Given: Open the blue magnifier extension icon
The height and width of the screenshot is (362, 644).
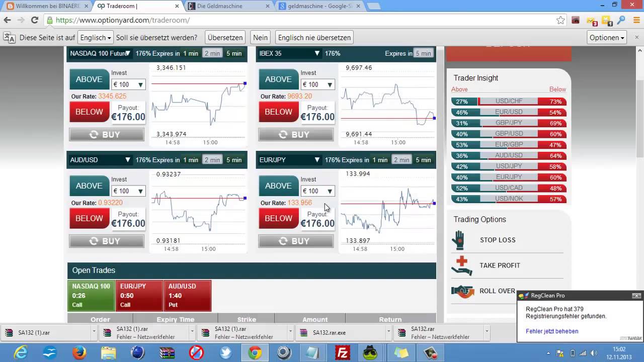Looking at the screenshot, I should coord(621,20).
